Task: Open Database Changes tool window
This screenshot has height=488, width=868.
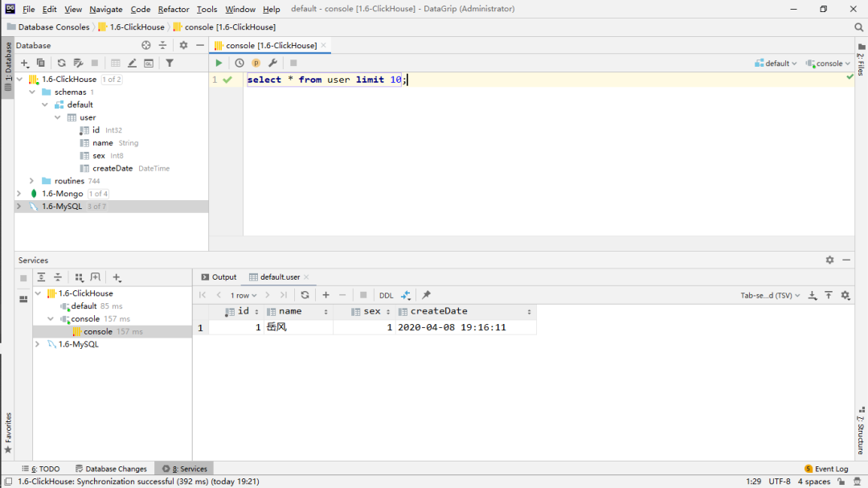Action: click(111, 469)
